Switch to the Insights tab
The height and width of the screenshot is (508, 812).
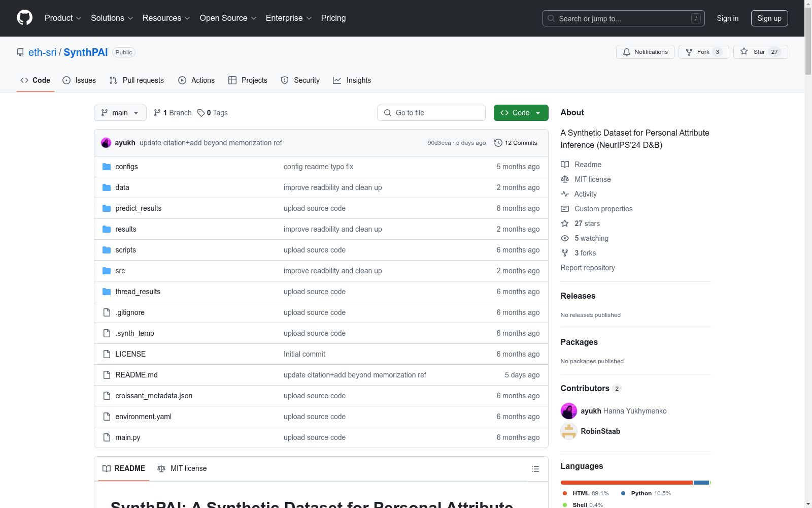click(x=352, y=80)
